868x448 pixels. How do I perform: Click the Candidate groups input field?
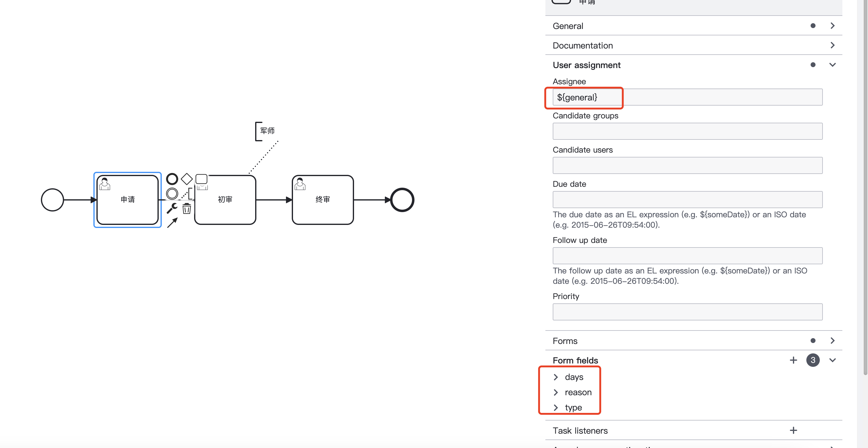(687, 131)
